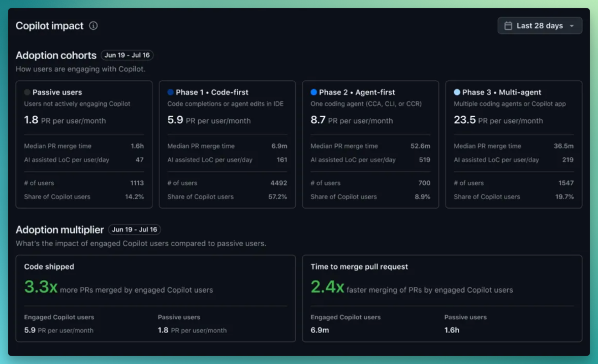Click the green 2.4x multiplier value

click(x=327, y=287)
